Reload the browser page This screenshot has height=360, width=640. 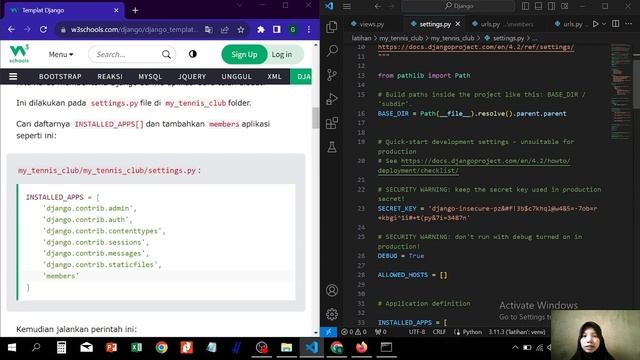point(43,29)
